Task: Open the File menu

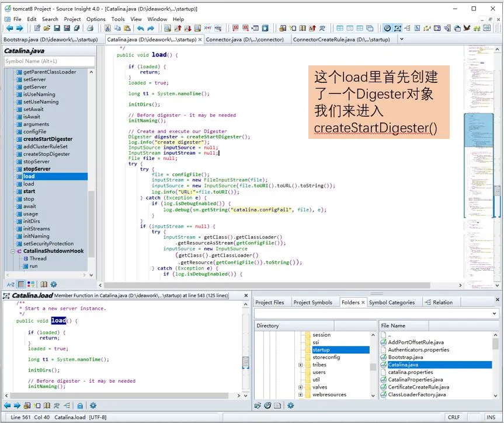Action: pos(18,19)
